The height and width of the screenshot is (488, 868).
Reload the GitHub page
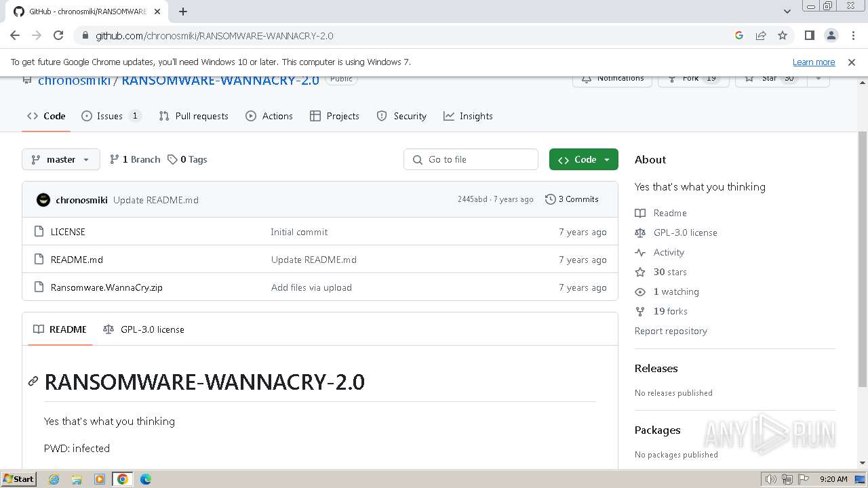tap(58, 35)
